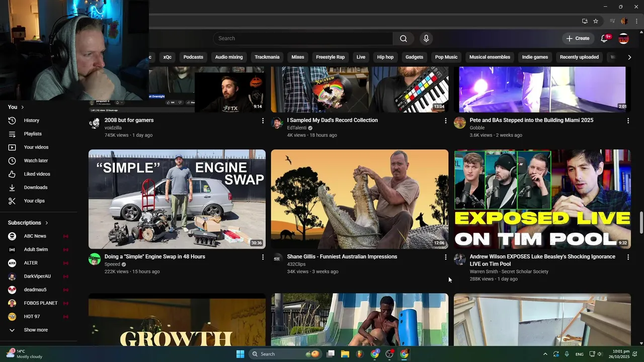The image size is (644, 362).
Task: Open Adult Swim subscription
Action: click(x=39, y=249)
